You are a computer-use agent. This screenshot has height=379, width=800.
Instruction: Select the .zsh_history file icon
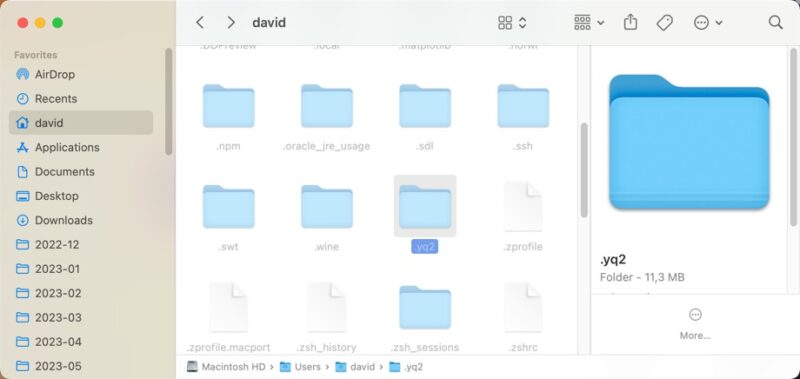[x=327, y=308]
